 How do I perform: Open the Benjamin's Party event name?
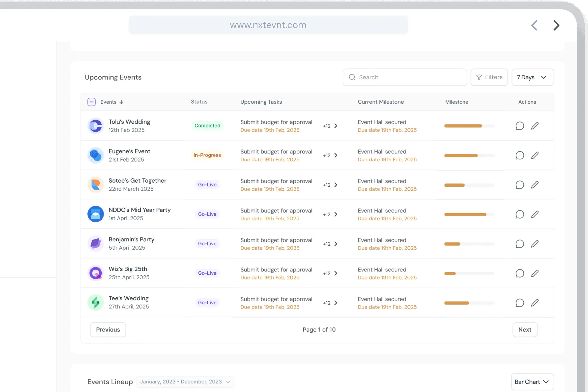click(131, 239)
